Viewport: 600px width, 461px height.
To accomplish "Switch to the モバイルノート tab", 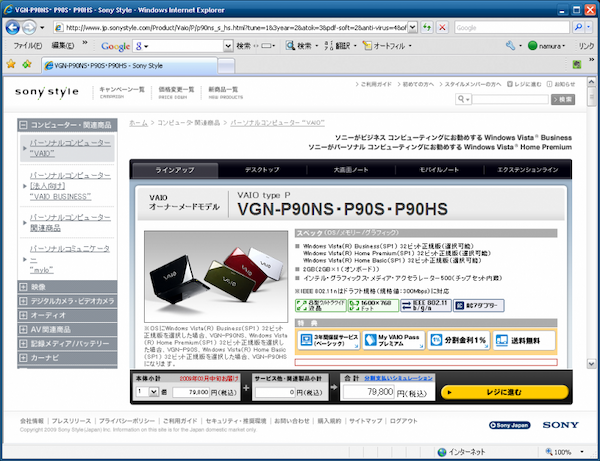I will [439, 169].
